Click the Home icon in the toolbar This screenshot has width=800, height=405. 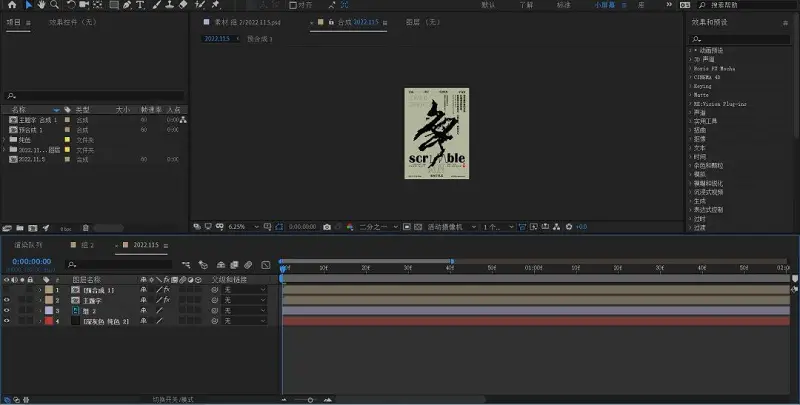[12, 5]
